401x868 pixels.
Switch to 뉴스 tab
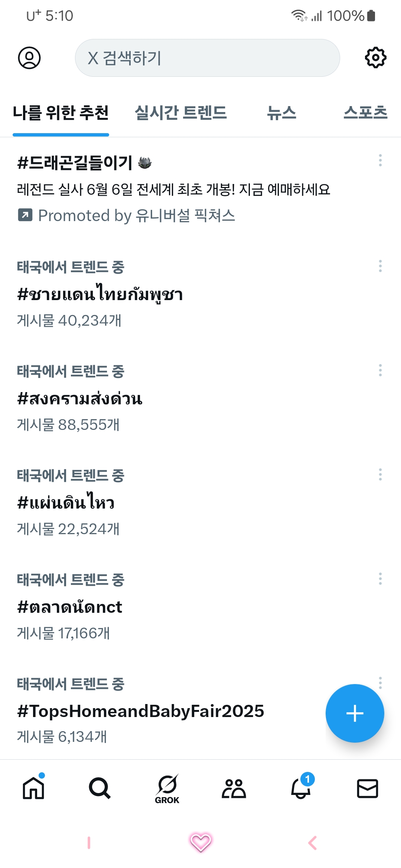[x=281, y=113]
